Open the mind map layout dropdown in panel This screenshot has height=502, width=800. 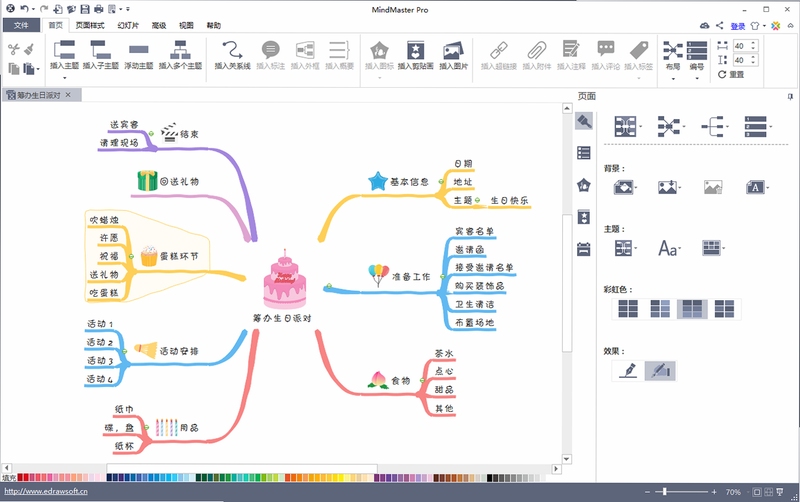(x=628, y=126)
